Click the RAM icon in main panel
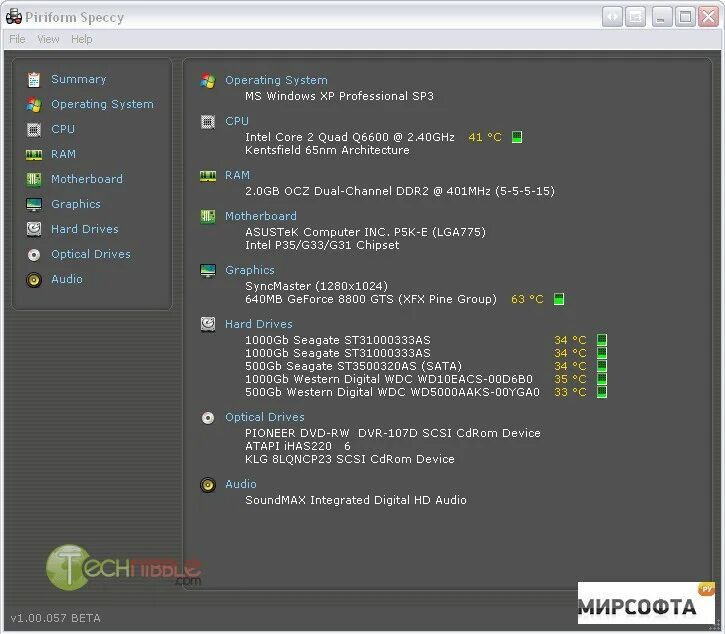 point(208,176)
